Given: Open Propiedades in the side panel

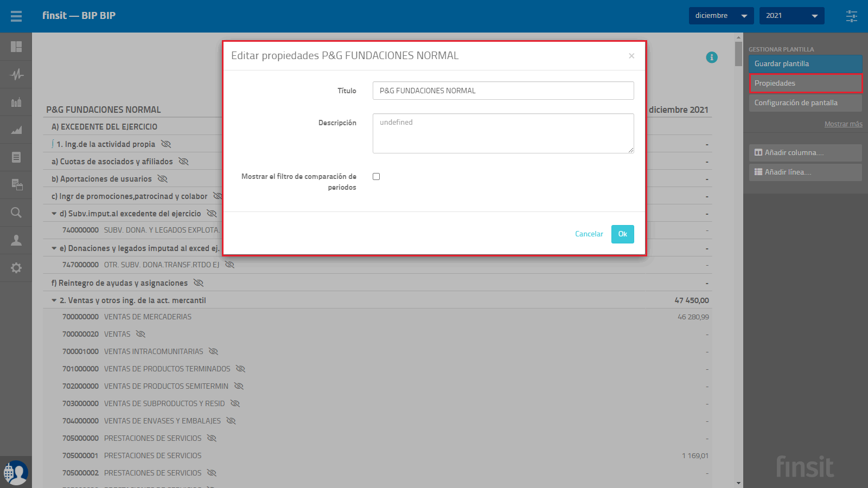Looking at the screenshot, I should point(806,84).
